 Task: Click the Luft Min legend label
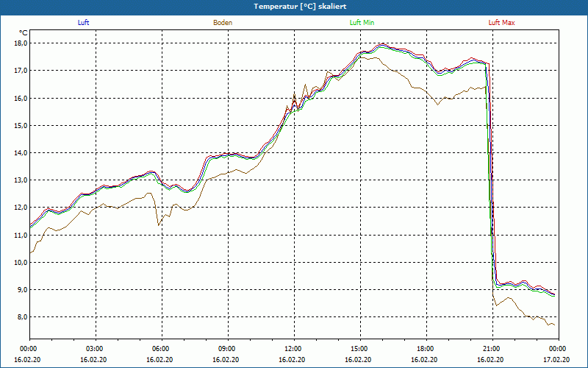362,23
